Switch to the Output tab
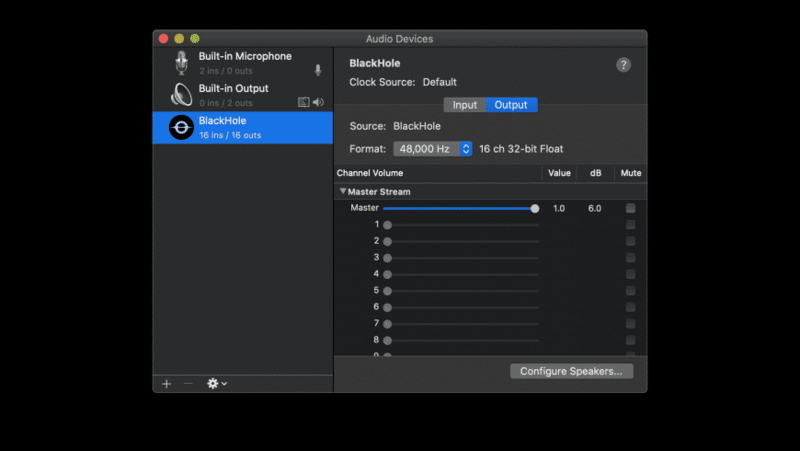 point(511,105)
